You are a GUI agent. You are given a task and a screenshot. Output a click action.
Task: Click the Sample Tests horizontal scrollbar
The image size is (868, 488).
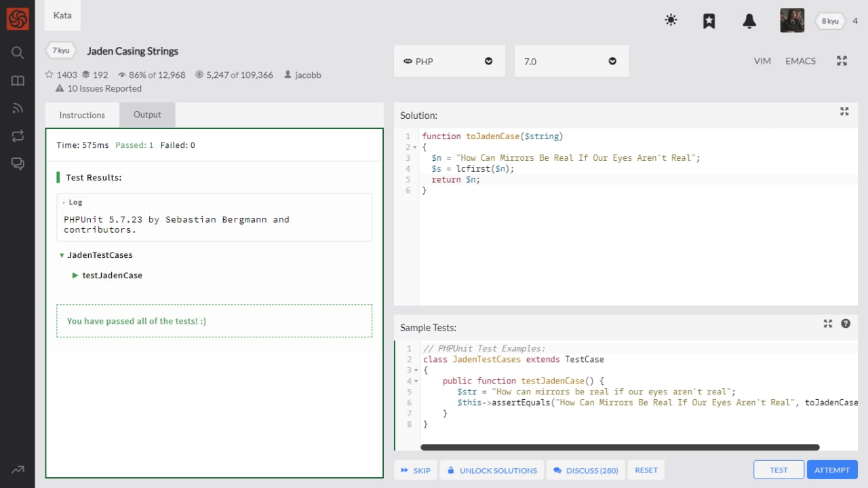click(x=619, y=447)
